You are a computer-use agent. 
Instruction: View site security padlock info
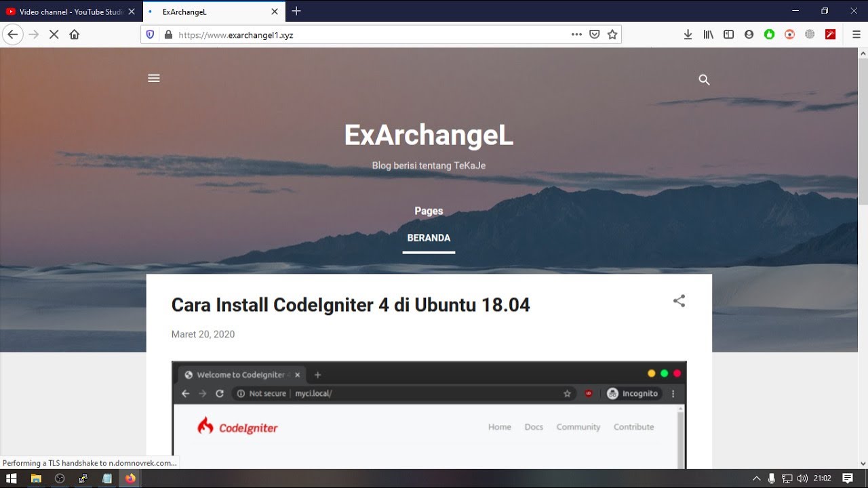[x=168, y=35]
